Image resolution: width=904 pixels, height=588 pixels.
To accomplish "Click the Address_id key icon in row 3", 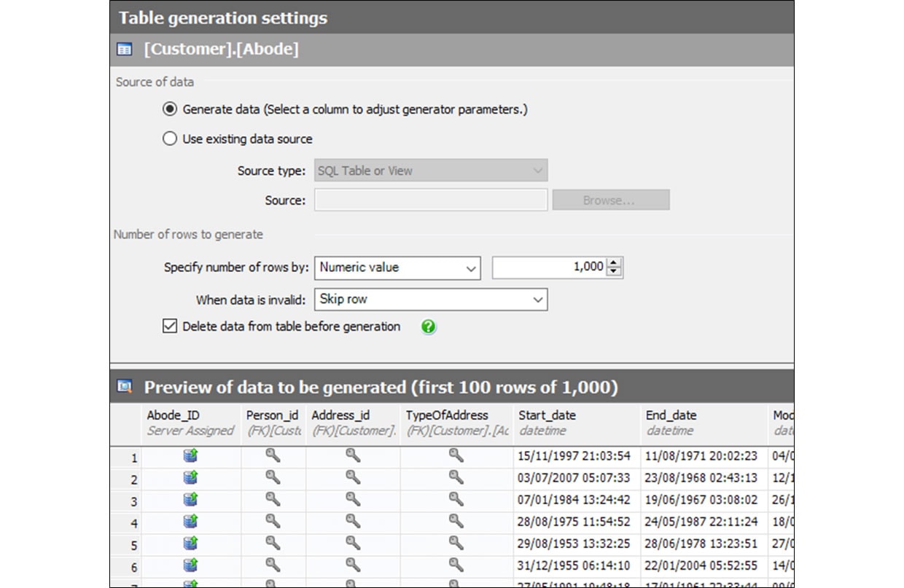I will click(x=353, y=500).
